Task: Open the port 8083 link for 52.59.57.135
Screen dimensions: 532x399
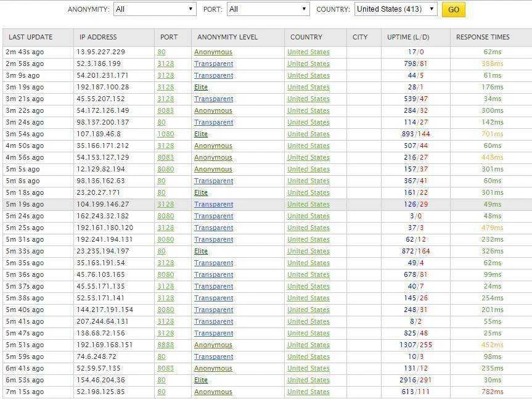Action: point(166,368)
